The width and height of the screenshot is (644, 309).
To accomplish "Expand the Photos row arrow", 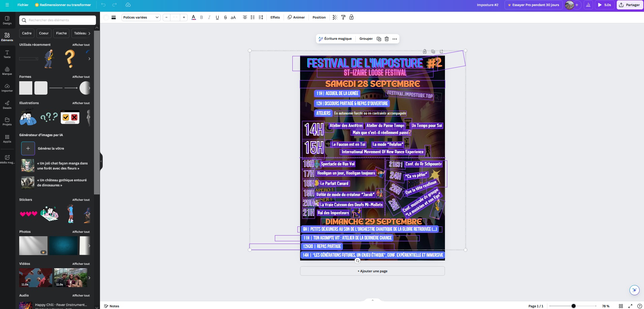I will pyautogui.click(x=89, y=246).
